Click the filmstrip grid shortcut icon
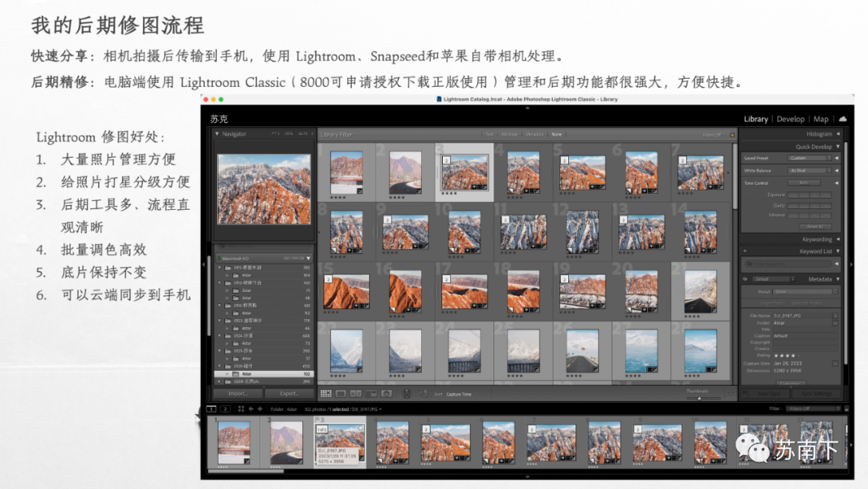This screenshot has height=489, width=868. tap(241, 409)
